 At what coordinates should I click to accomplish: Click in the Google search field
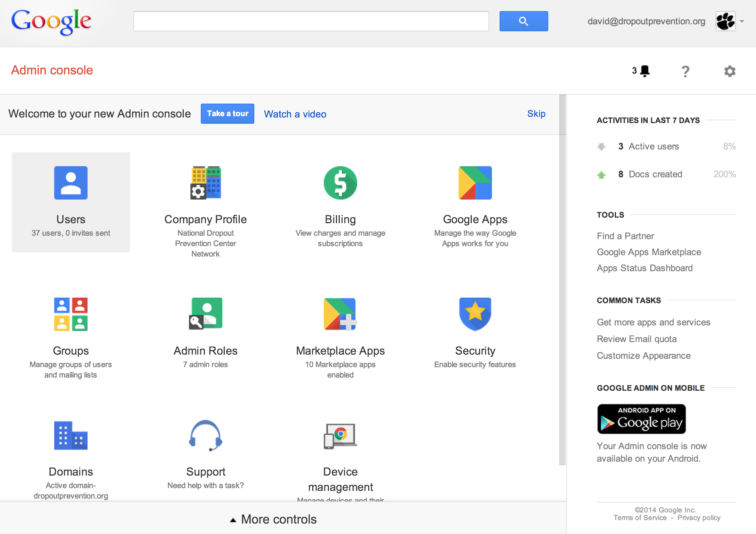tap(311, 22)
